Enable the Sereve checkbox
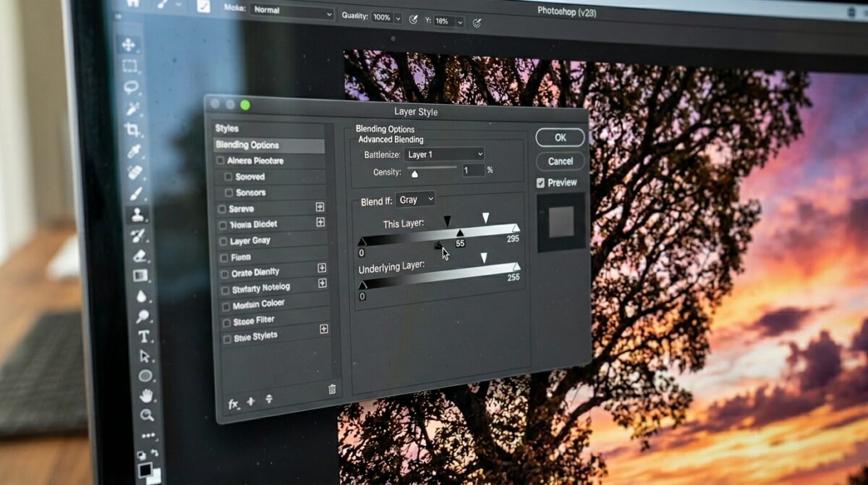Viewport: 868px width, 485px height. tap(222, 209)
